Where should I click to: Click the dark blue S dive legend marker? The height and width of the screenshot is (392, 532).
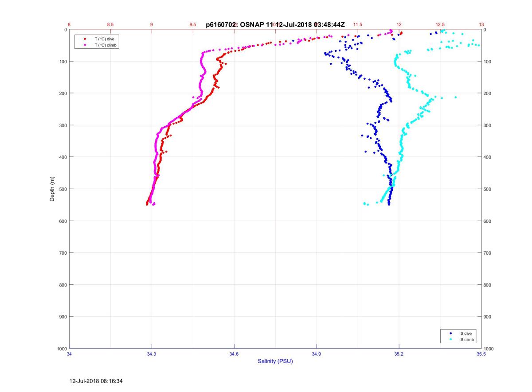tap(451, 333)
